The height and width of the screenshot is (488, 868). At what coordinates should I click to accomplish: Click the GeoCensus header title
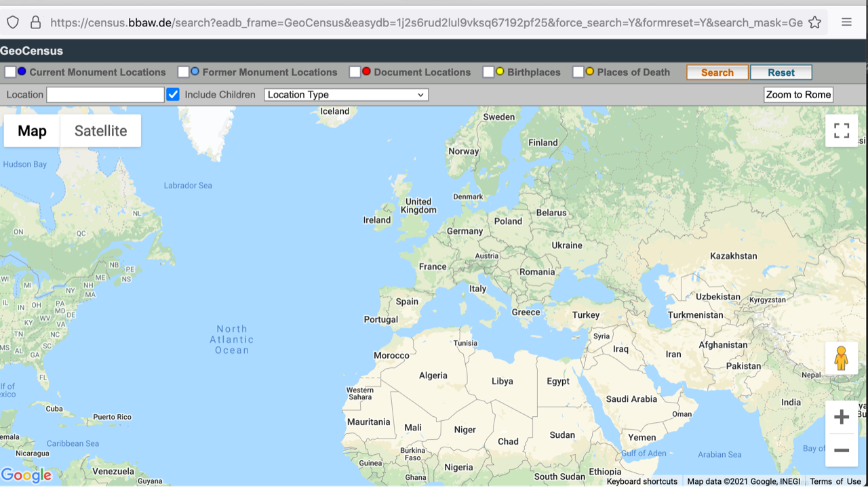31,51
